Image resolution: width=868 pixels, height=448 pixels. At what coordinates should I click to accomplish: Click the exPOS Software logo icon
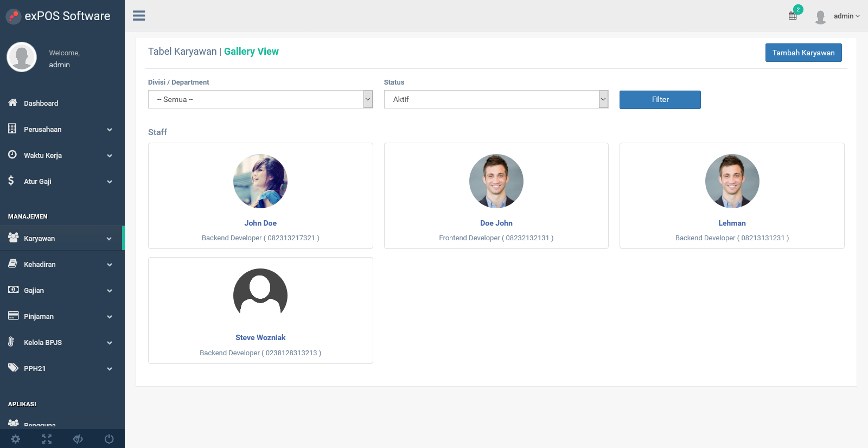[x=14, y=16]
